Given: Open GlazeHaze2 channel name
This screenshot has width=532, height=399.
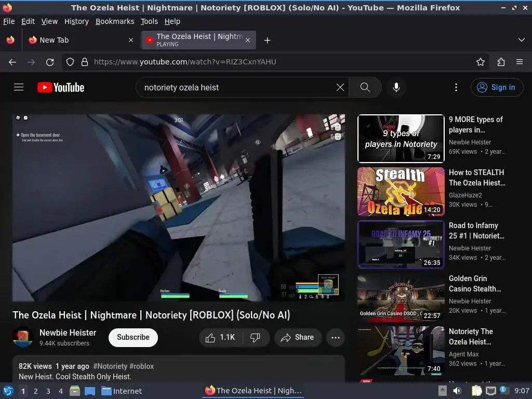Looking at the screenshot, I should coord(465,195).
